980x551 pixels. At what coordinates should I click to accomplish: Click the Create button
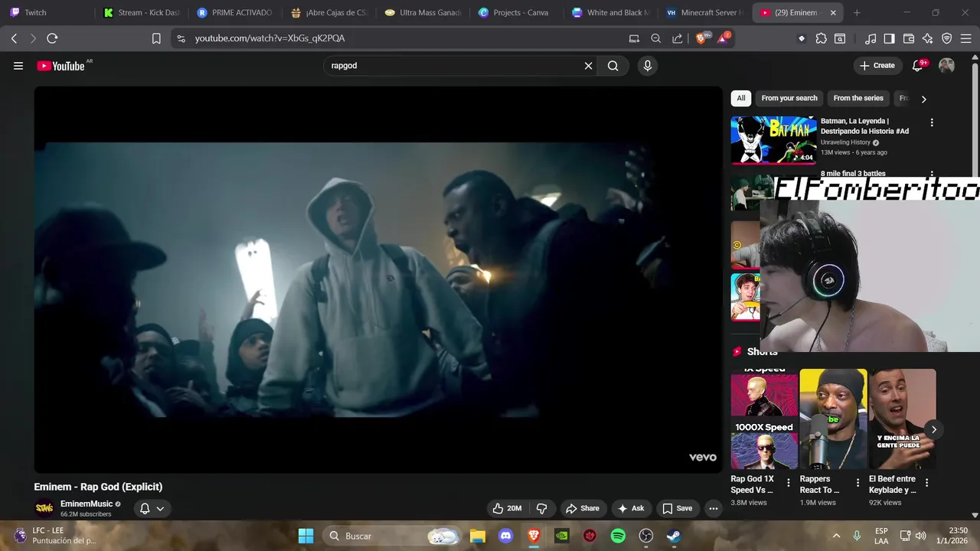(x=877, y=66)
